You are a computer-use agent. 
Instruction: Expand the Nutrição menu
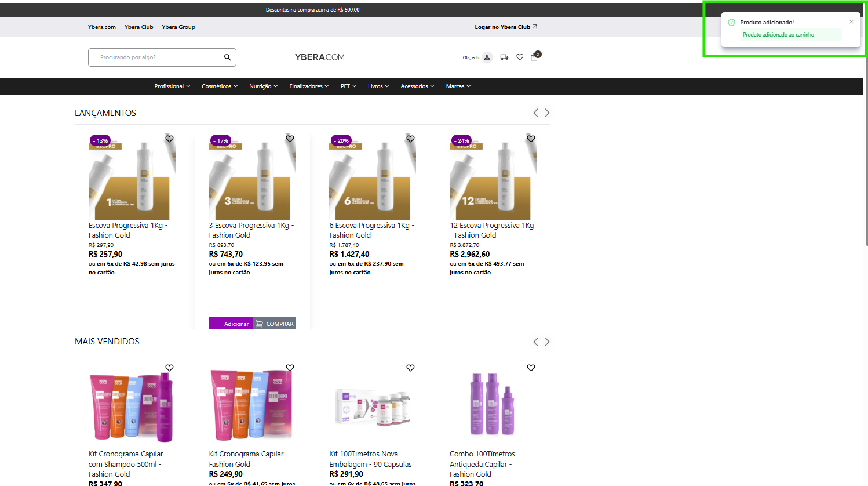tap(264, 86)
